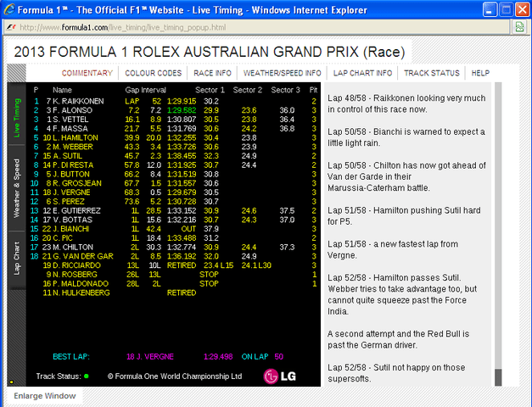Click the L. HAMILTON driver name
The height and width of the screenshot is (407, 532).
point(76,137)
